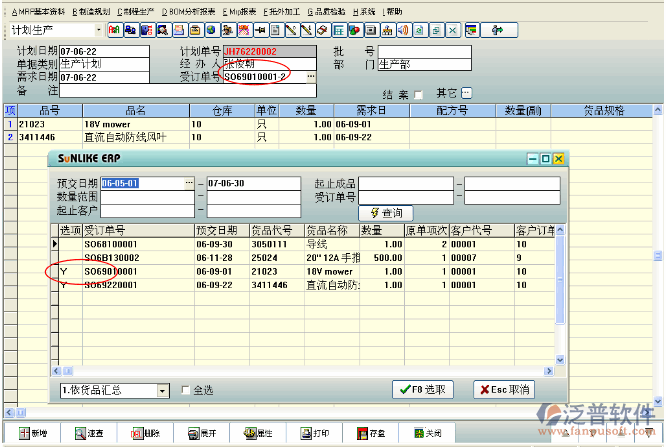This screenshot has width=666, height=447.
Task: Toggle the 结案 checkbox
Action: click(418, 95)
